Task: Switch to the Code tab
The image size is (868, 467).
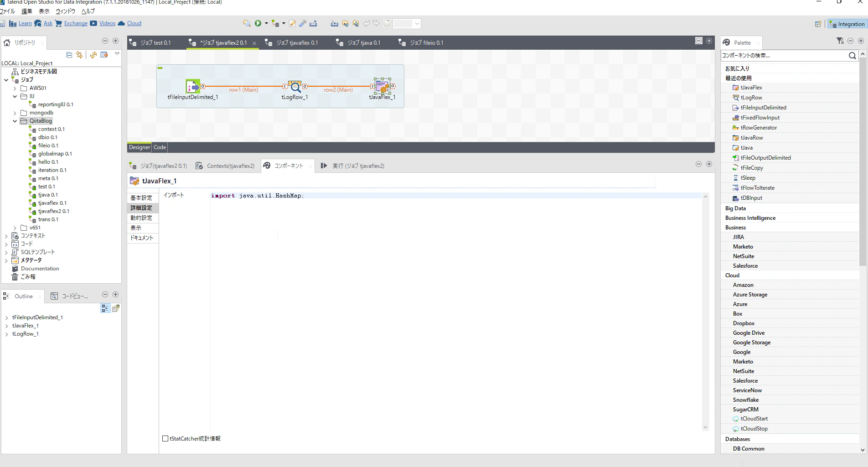Action: [x=160, y=147]
